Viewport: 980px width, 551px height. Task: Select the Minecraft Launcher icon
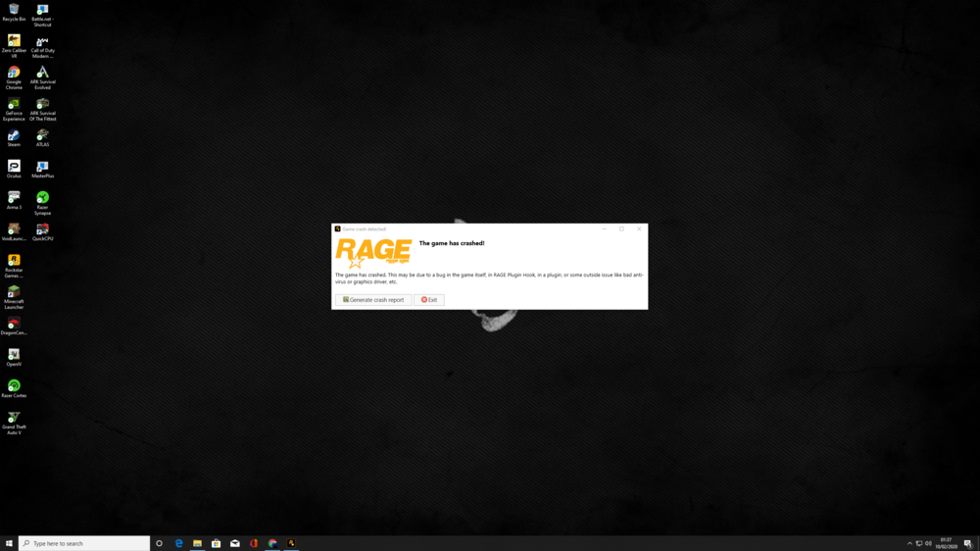14,297
